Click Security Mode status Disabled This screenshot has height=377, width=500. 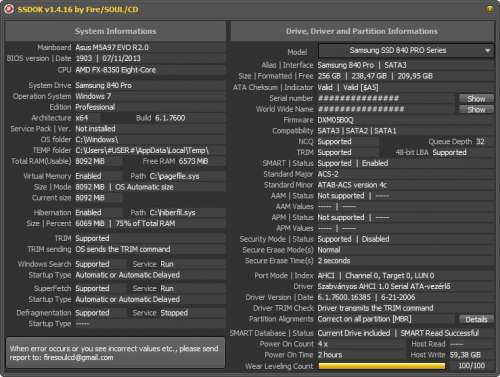[376, 239]
